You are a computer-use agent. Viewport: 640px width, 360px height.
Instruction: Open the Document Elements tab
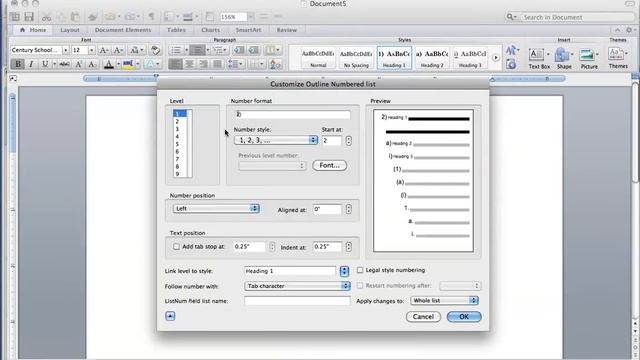pyautogui.click(x=123, y=30)
